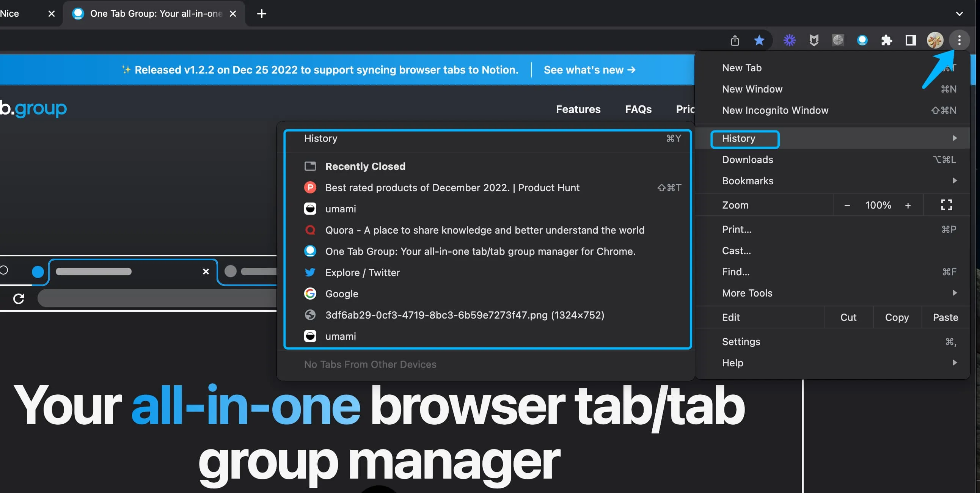The height and width of the screenshot is (493, 980).
Task: Reload the page using the refresh icon
Action: tap(19, 298)
